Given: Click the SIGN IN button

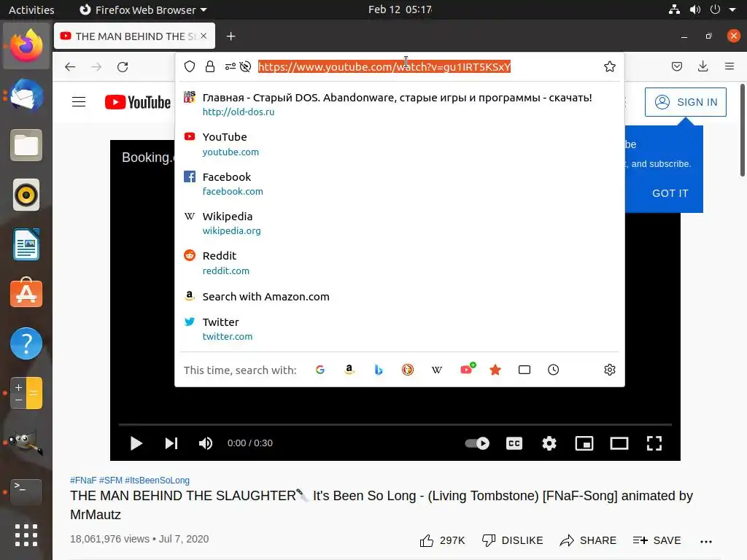Looking at the screenshot, I should coord(686,102).
